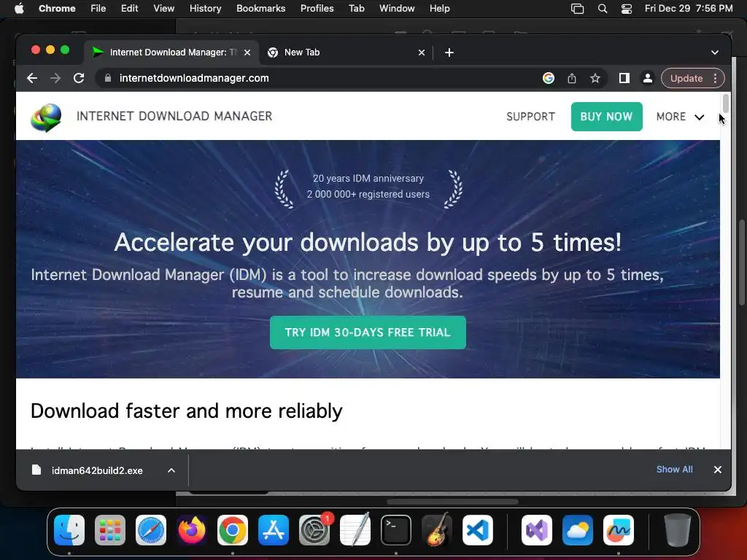Open the SUPPORT link
The height and width of the screenshot is (560, 747).
pyautogui.click(x=530, y=117)
